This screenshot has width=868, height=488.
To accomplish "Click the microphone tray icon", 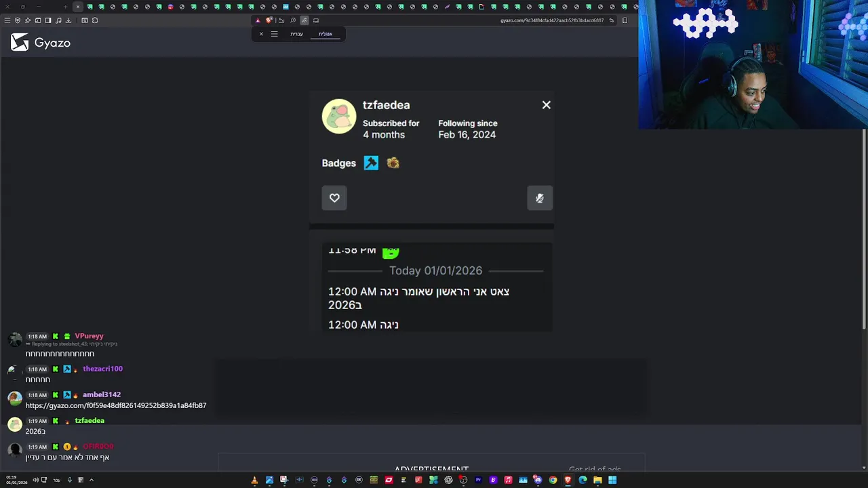I will [69, 480].
